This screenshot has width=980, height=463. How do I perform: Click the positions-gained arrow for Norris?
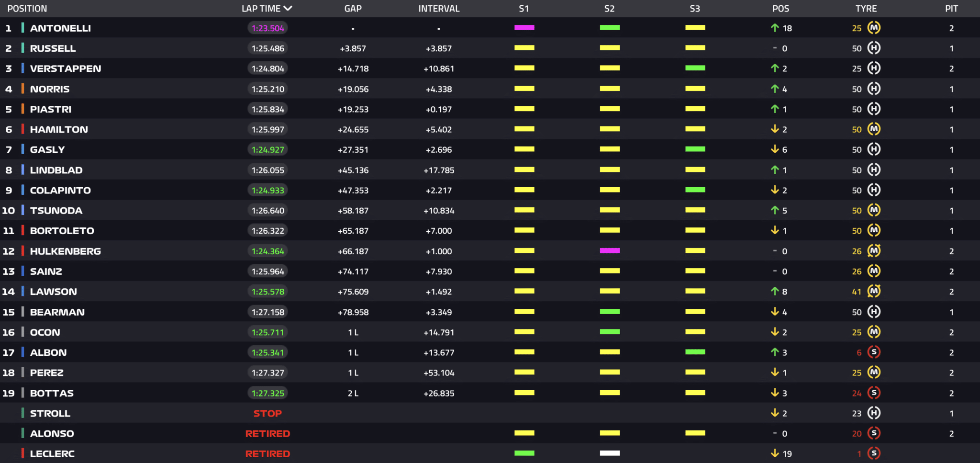(775, 89)
